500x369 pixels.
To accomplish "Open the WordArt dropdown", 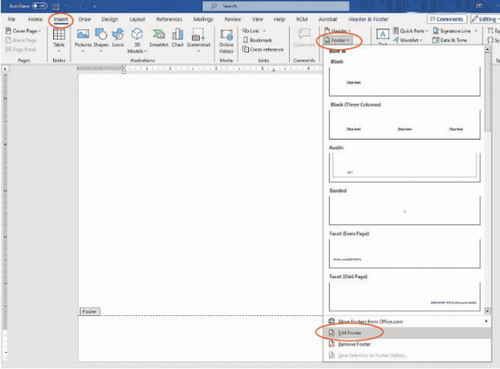I will click(407, 40).
